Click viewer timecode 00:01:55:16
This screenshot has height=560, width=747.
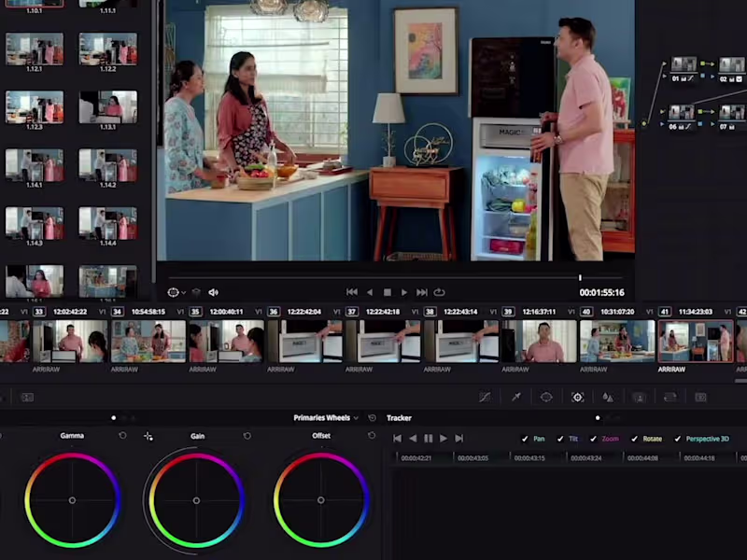tap(601, 292)
